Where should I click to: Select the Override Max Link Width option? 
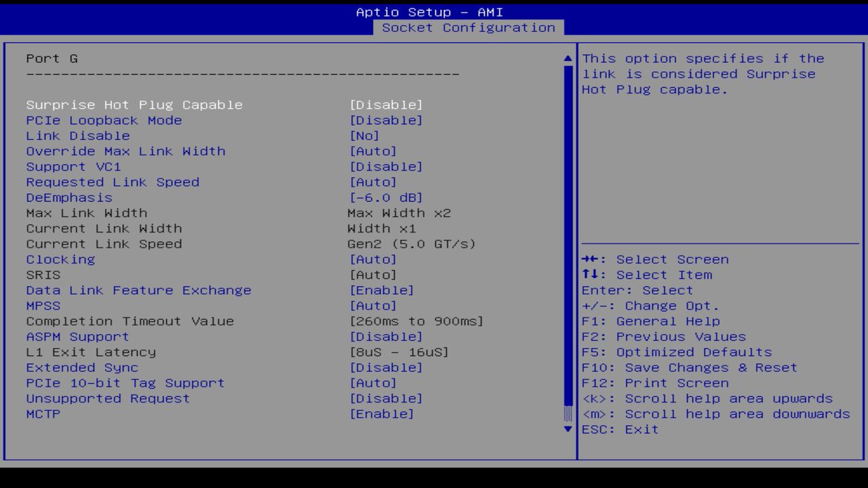[x=125, y=150]
